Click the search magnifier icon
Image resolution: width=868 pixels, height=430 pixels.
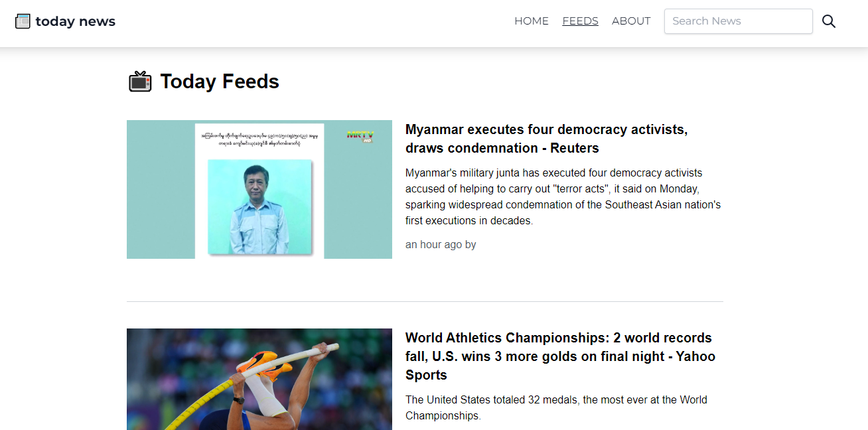point(828,21)
